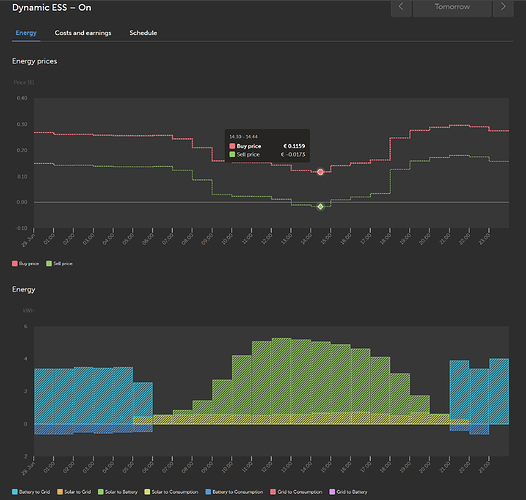Toggle Grid to Consumption legend entry
This screenshot has width=526, height=500.
click(x=296, y=492)
